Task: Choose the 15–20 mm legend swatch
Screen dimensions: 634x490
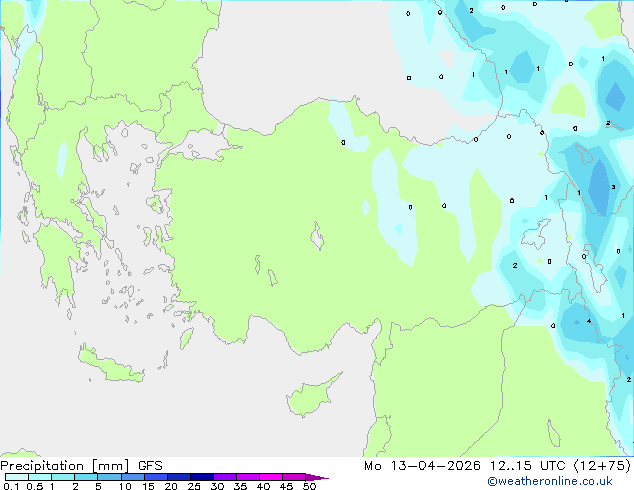Action: tap(155, 477)
